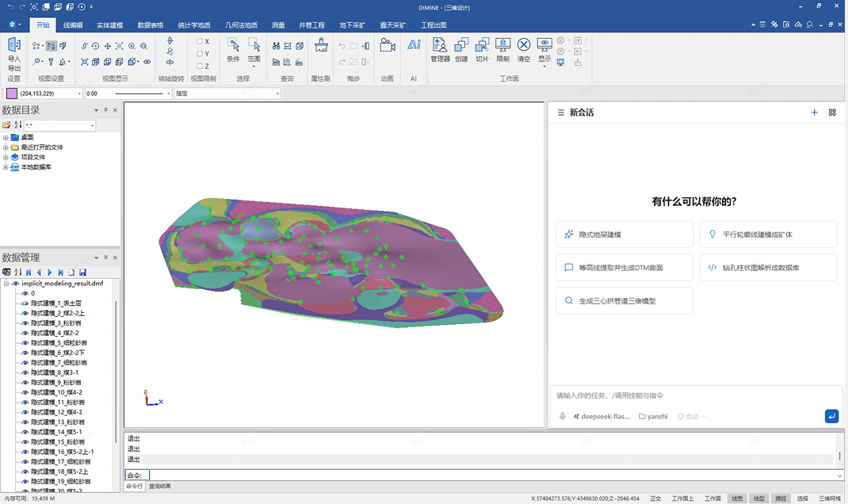Click the chat task input field
This screenshot has height=504, width=848.
696,395
